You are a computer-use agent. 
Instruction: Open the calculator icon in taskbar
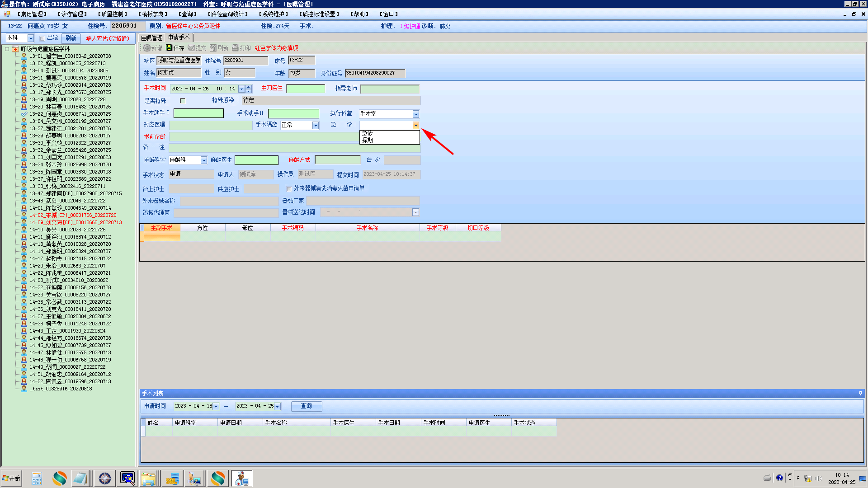pyautogui.click(x=37, y=478)
